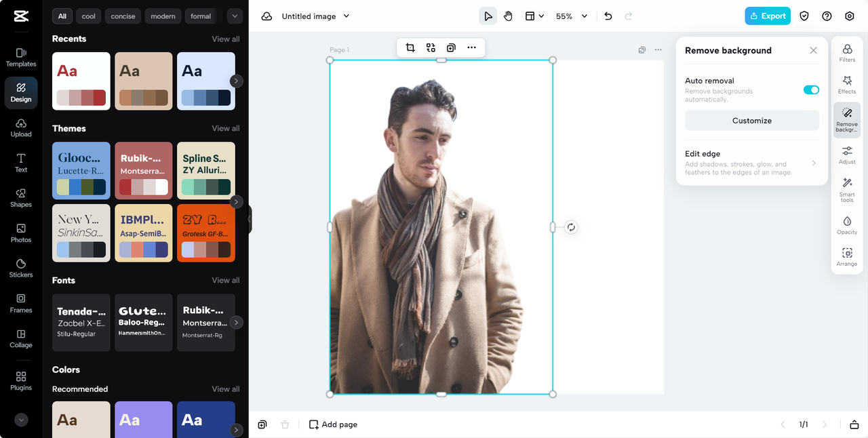Image resolution: width=868 pixels, height=438 pixels.
Task: Open the Frames sidebar panel
Action: (x=21, y=304)
